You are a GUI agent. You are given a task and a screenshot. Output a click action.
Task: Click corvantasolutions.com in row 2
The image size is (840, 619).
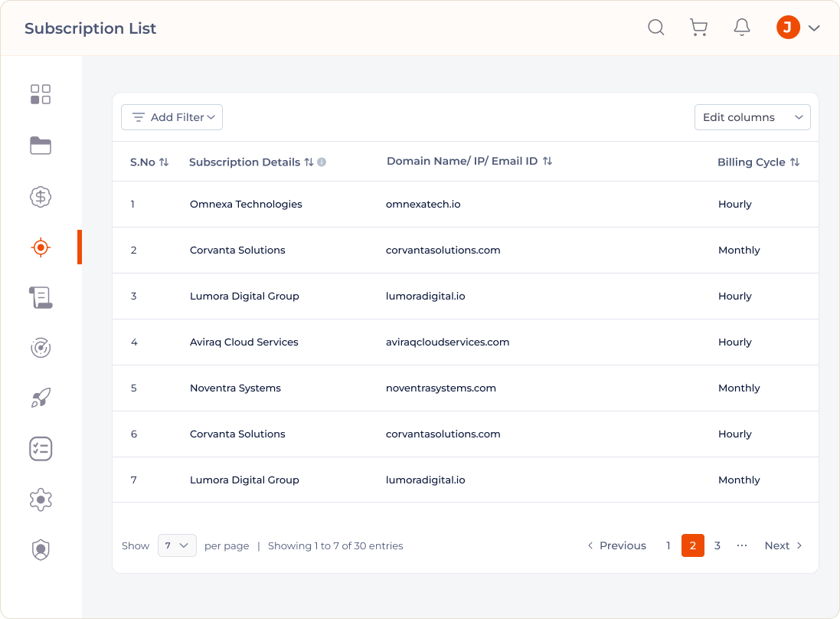pos(443,251)
